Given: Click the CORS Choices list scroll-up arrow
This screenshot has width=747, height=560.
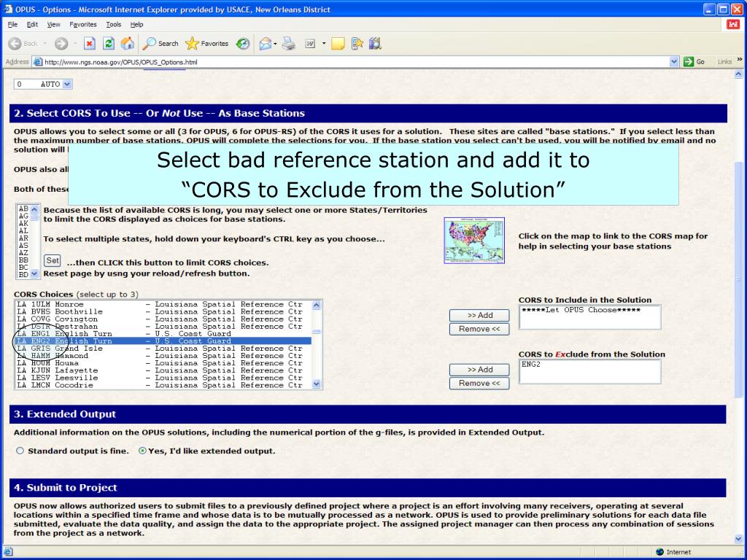Looking at the screenshot, I should click(x=317, y=306).
